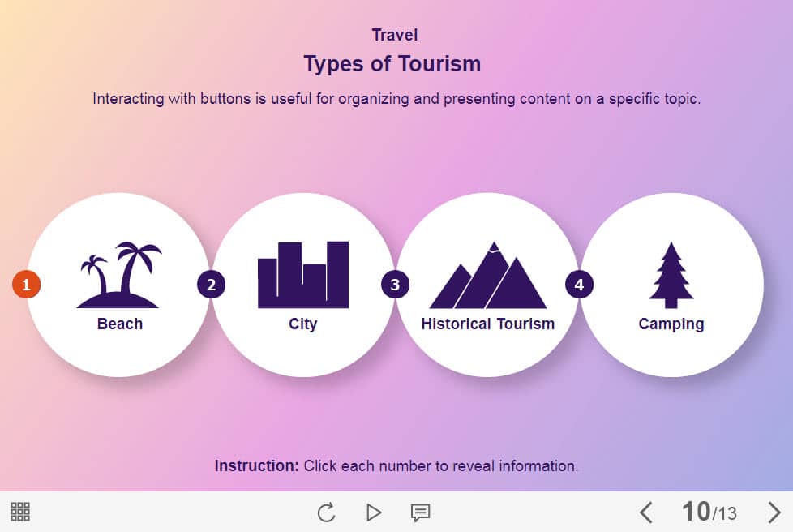Click the orange number 1 button
Screen dimensions: 793x532
26,285
